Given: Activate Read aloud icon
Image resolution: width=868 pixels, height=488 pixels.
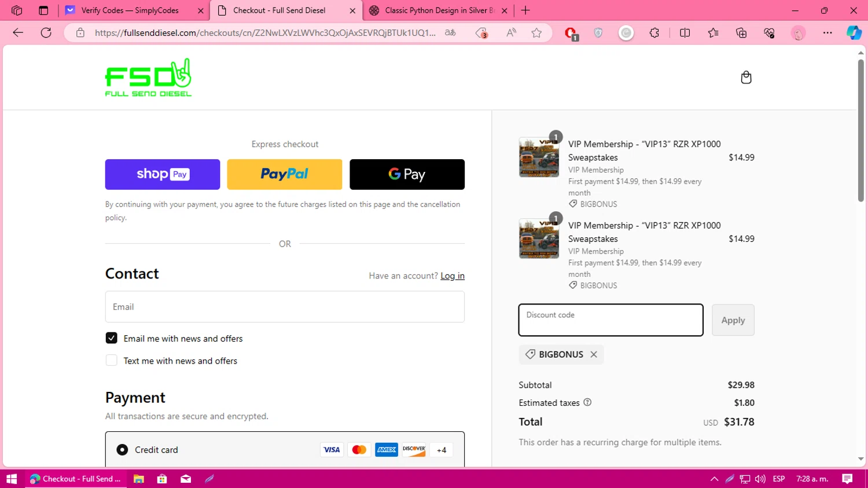Looking at the screenshot, I should pos(511,33).
